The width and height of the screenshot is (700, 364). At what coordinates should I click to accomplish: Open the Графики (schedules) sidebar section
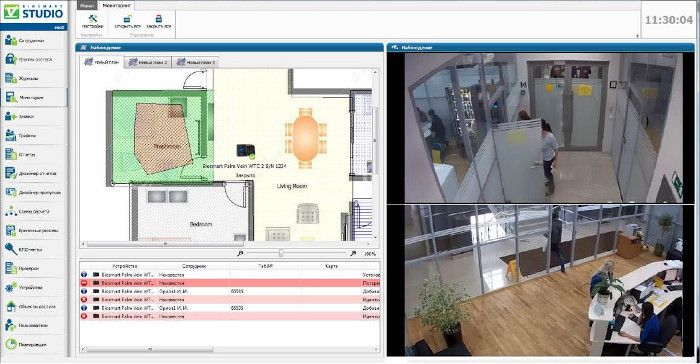tap(34, 135)
